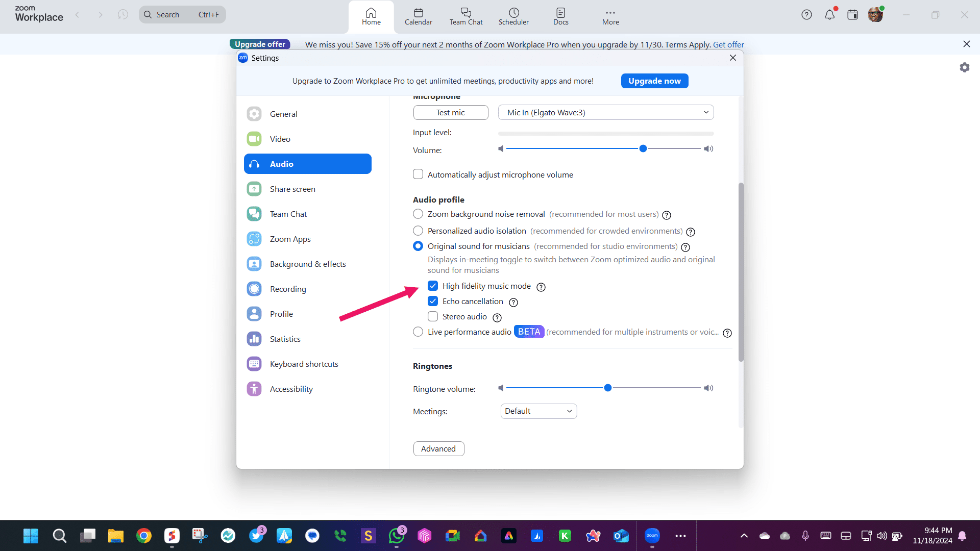Open Google Chrome from taskbar
This screenshot has height=551, width=980.
[x=144, y=536]
